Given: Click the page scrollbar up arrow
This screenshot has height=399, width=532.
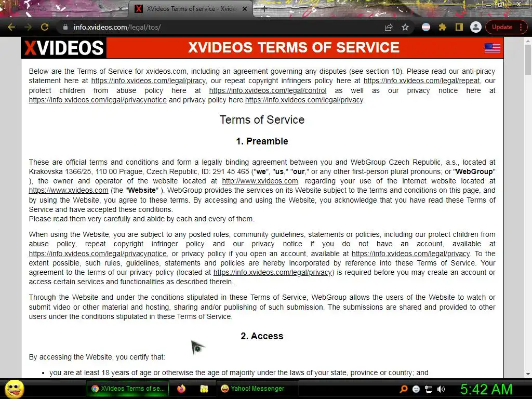Looking at the screenshot, I should coord(528,41).
